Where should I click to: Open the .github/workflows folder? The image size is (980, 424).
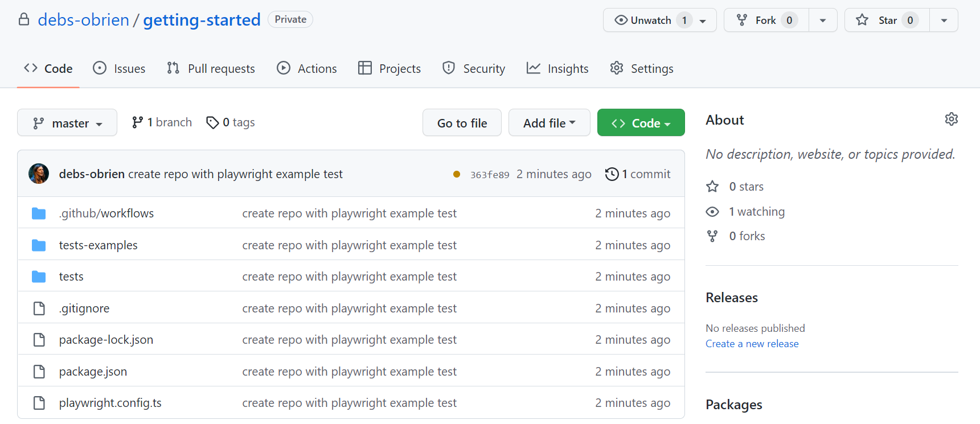(x=106, y=213)
